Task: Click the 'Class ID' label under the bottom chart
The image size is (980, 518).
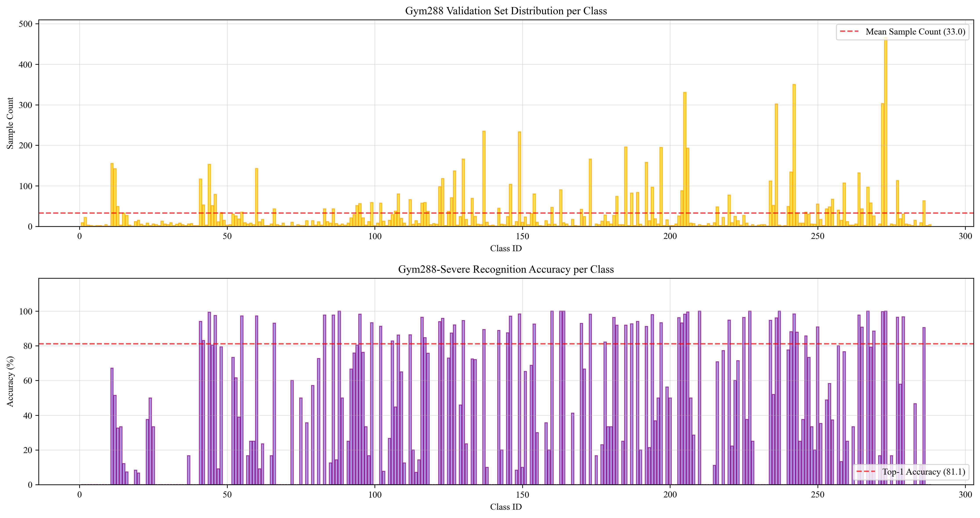Action: [x=506, y=507]
